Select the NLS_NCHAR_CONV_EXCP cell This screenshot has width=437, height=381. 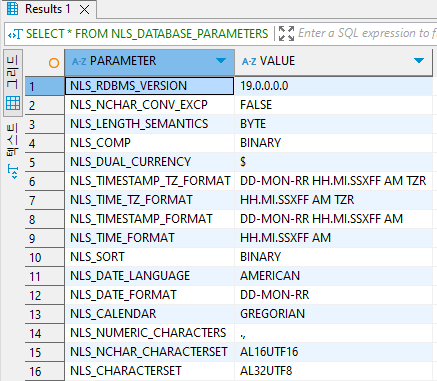(x=150, y=105)
